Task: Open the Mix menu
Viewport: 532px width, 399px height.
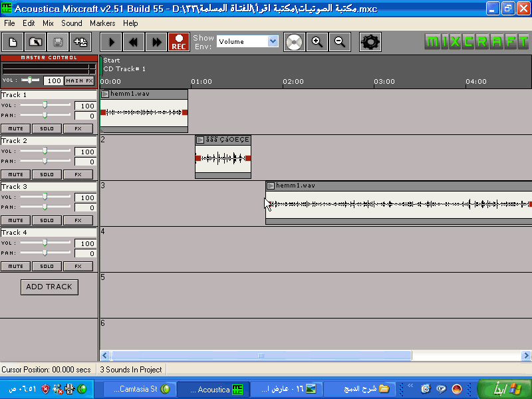Action: [x=48, y=23]
